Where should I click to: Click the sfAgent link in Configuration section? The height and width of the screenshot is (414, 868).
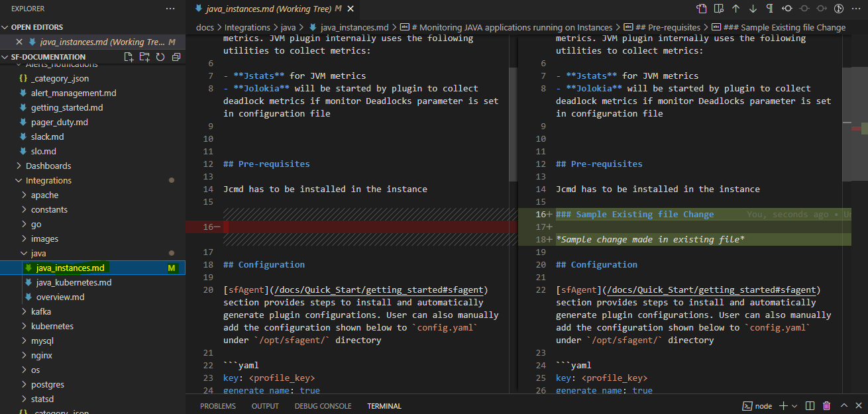tap(246, 289)
